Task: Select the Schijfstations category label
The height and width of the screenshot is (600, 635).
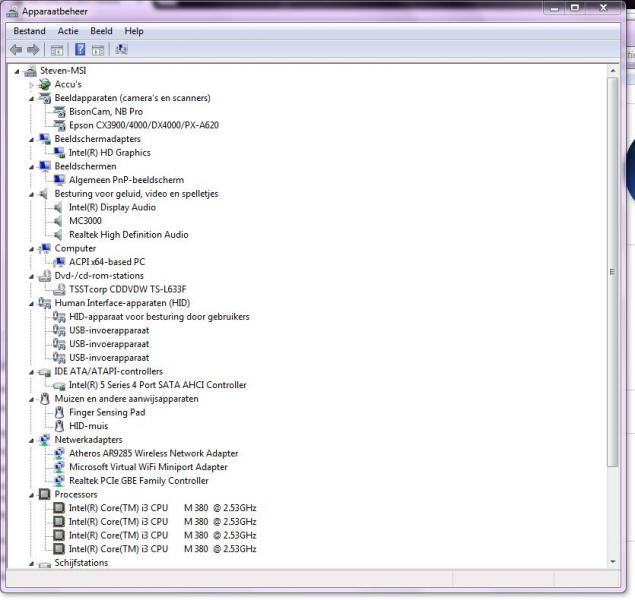Action: click(81, 563)
